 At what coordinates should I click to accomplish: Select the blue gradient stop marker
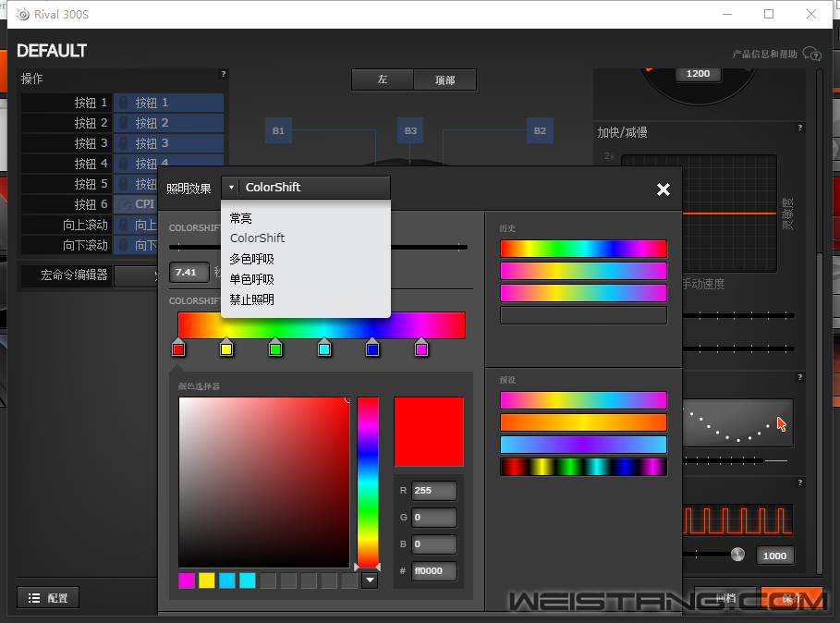pyautogui.click(x=372, y=348)
